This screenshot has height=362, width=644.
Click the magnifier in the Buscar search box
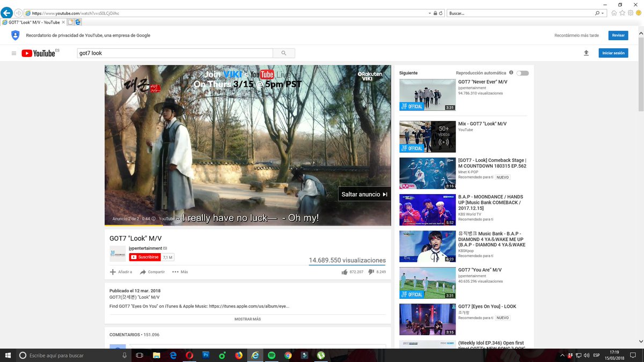point(597,13)
